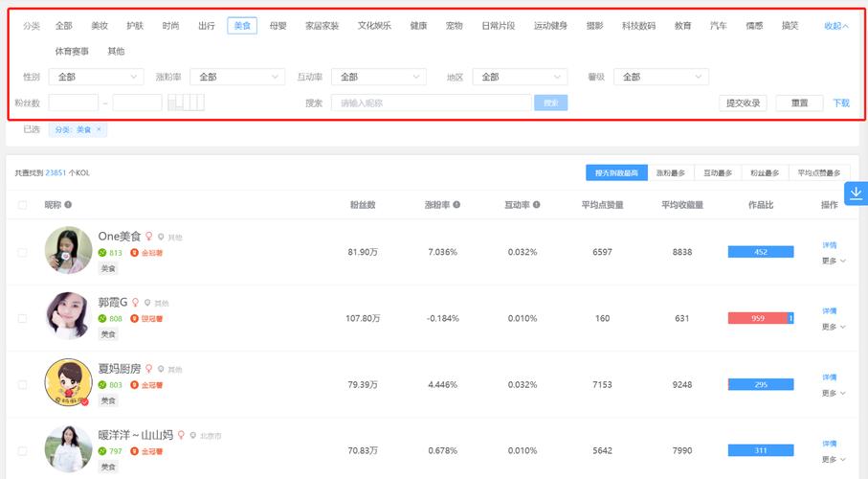Image resolution: width=868 pixels, height=479 pixels.
Task: Sort by 涨粉最多
Action: (x=670, y=173)
